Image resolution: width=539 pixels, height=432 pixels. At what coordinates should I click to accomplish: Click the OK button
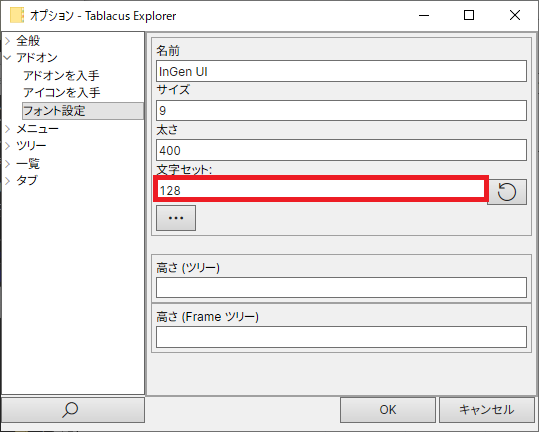pos(388,410)
